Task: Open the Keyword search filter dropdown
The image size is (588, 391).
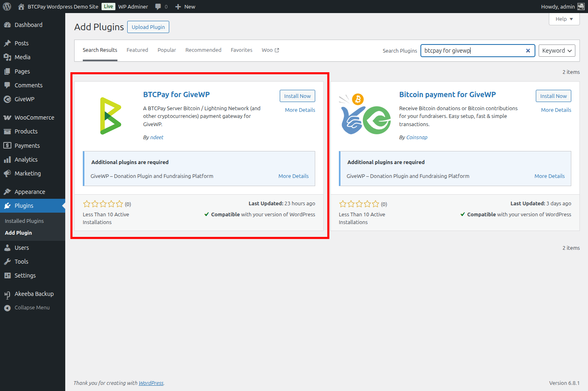Action: [557, 50]
